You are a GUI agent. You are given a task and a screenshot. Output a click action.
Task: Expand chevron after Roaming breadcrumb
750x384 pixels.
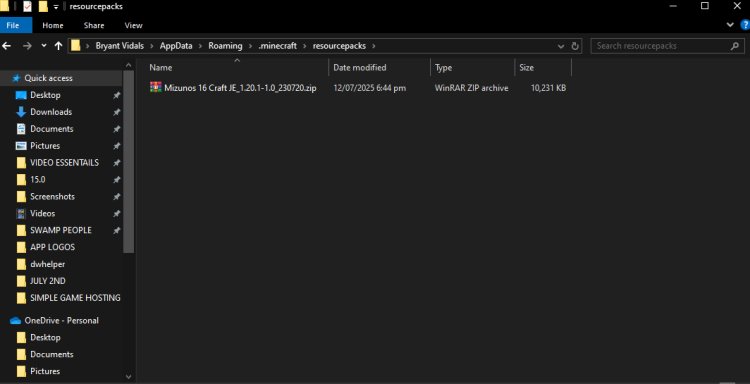coord(250,46)
